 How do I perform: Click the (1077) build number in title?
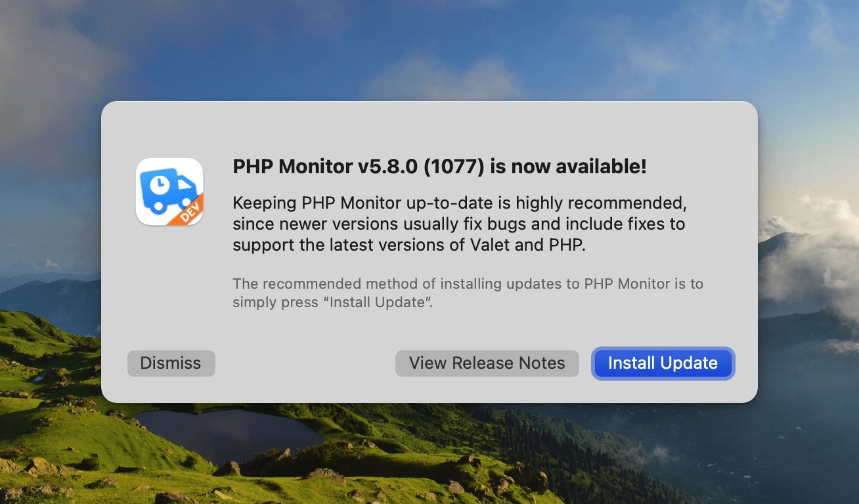point(454,167)
